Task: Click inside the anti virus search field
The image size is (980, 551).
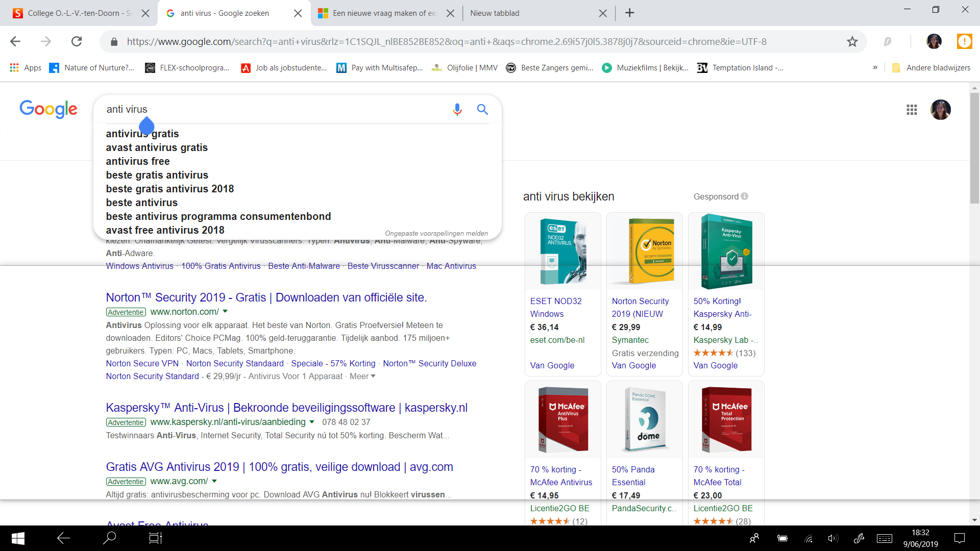Action: 276,109
